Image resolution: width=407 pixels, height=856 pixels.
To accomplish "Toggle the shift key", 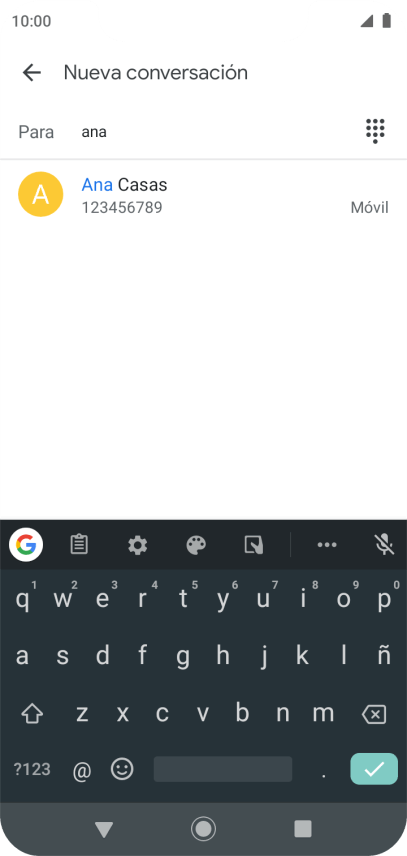I will pos(32,714).
